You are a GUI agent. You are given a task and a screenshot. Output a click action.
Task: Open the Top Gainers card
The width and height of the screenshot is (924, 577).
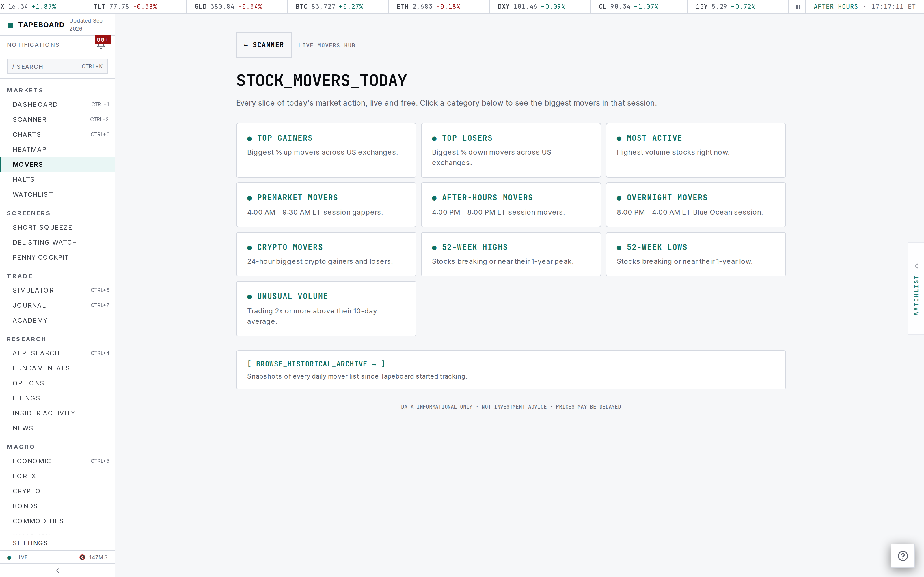point(326,150)
